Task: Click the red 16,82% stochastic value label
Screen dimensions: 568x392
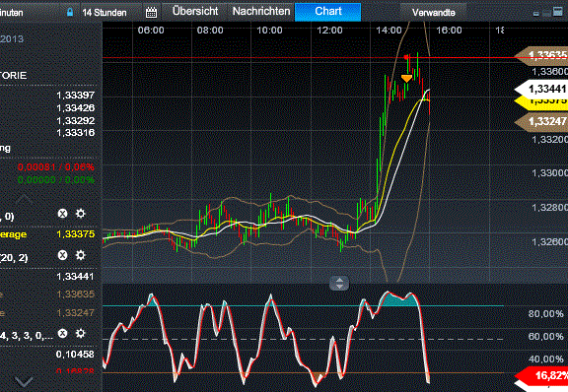Action: pos(542,375)
